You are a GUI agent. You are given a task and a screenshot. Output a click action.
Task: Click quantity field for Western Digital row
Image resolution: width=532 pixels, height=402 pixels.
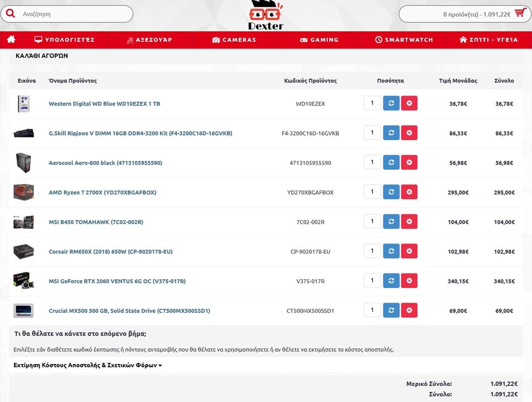(x=372, y=103)
